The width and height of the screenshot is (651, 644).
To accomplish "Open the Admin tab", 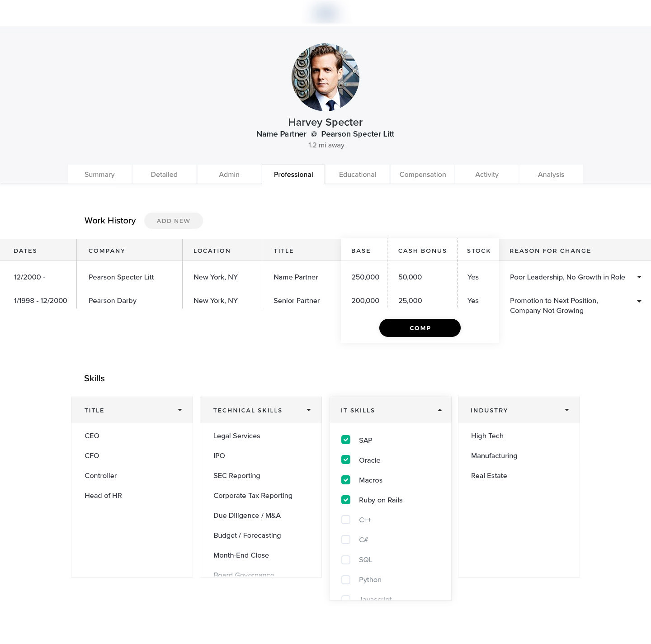I will 229,175.
